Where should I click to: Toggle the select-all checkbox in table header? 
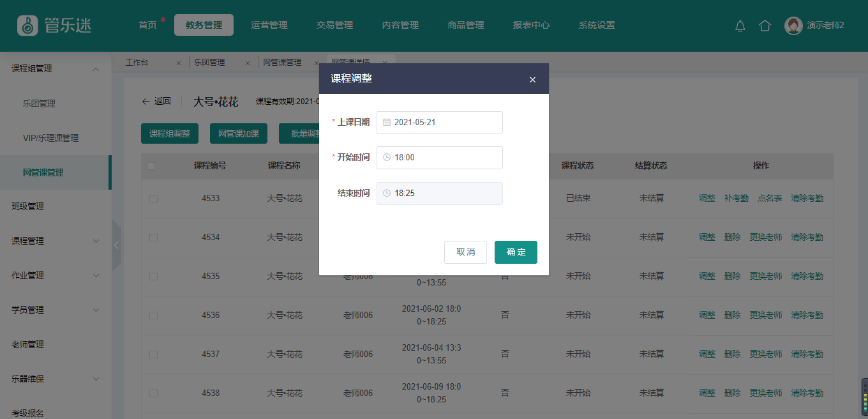click(x=151, y=166)
